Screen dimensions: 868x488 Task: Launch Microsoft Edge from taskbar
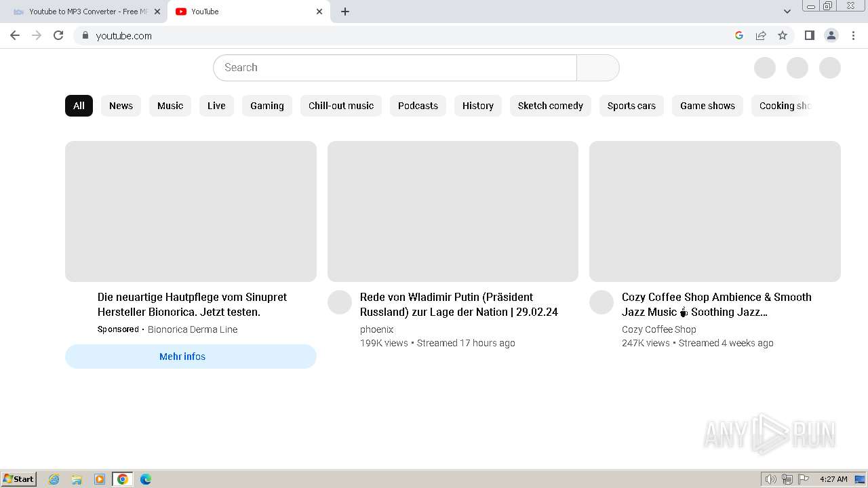click(x=146, y=479)
